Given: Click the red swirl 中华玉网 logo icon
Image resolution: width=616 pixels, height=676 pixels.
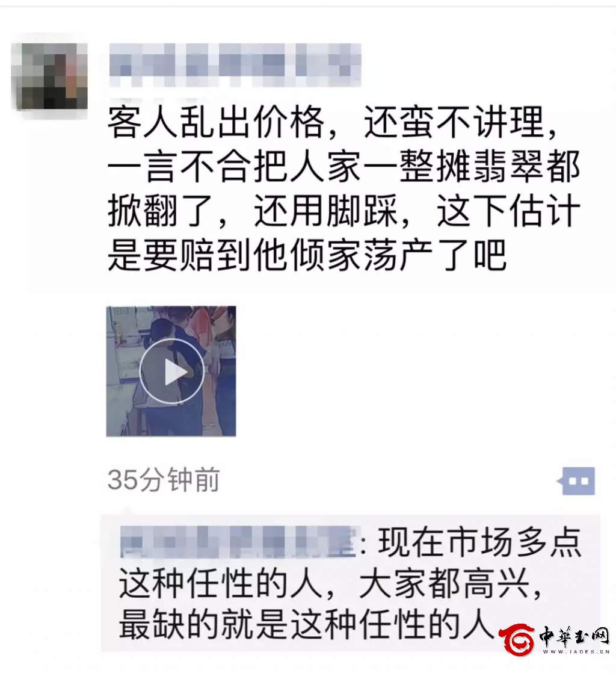Looking at the screenshot, I should [517, 639].
